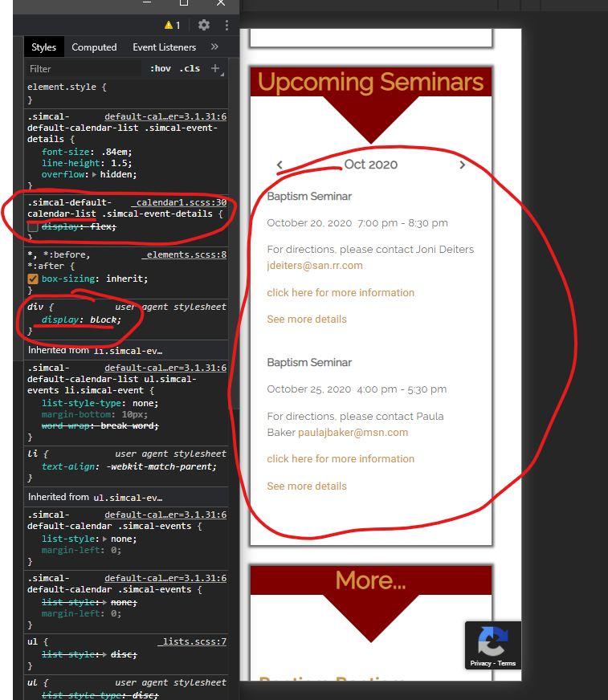608x700 pixels.
Task: Open the _calendar1.scss:30 source link
Action: (x=181, y=202)
